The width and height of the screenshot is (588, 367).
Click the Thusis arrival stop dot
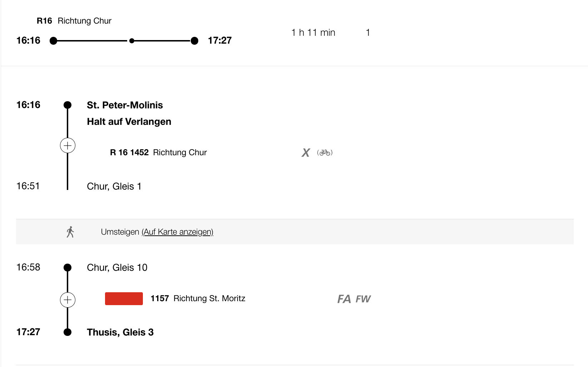(x=68, y=332)
